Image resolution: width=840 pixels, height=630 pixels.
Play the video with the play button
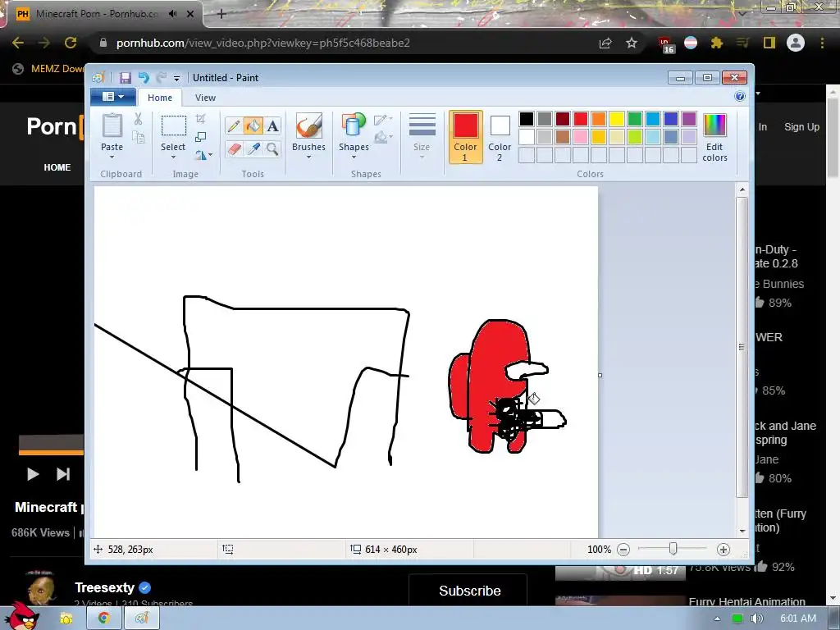[33, 474]
